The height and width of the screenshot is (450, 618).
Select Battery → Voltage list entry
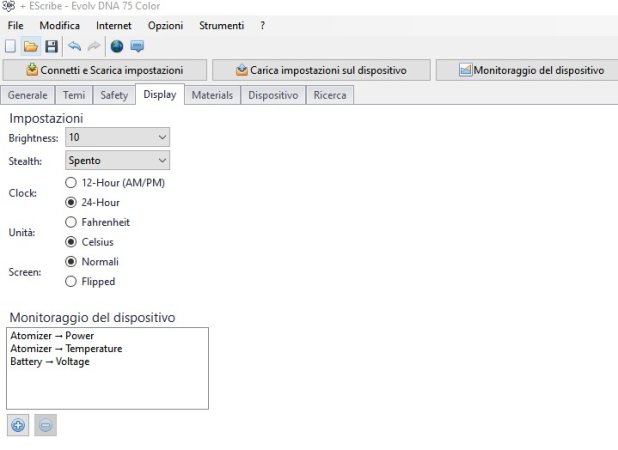tap(50, 362)
